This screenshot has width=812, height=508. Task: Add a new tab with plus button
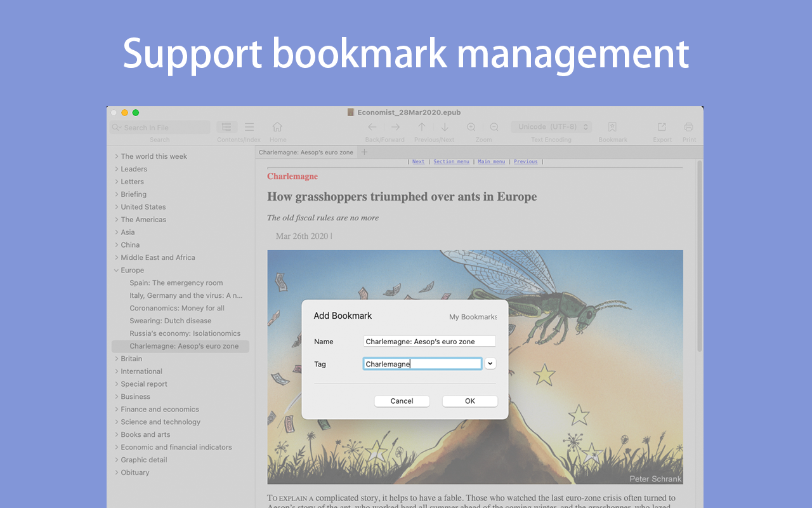[x=364, y=152]
